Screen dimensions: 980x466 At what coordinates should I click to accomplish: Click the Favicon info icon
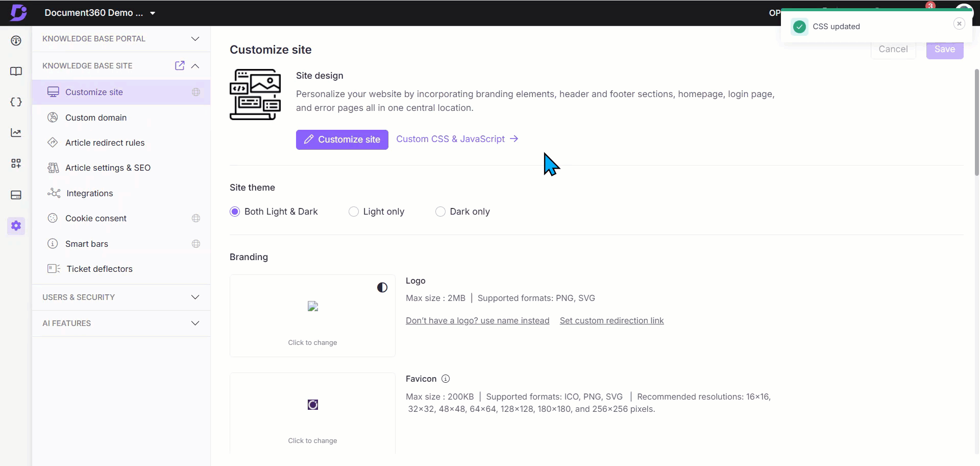pyautogui.click(x=446, y=379)
